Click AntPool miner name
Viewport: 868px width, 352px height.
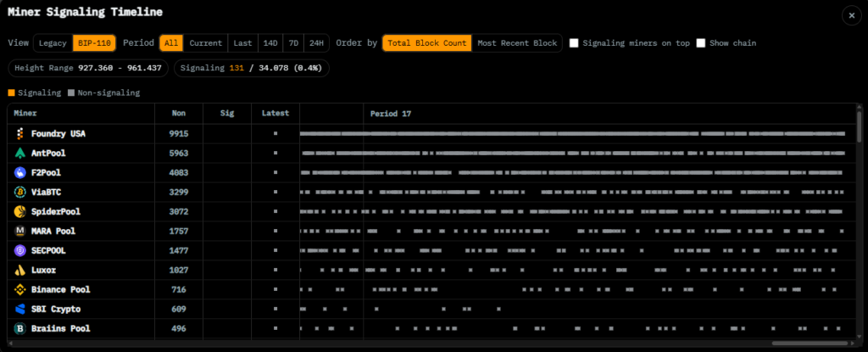tap(48, 153)
